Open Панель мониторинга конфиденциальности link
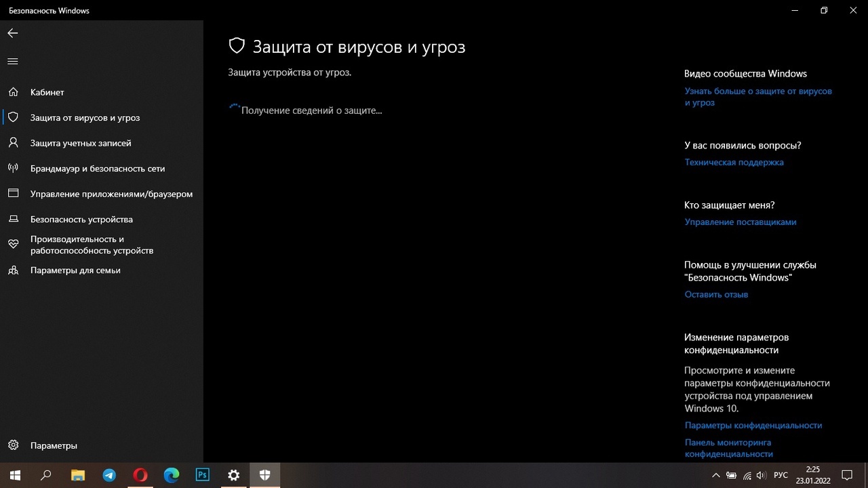The width and height of the screenshot is (868, 488). 729,448
